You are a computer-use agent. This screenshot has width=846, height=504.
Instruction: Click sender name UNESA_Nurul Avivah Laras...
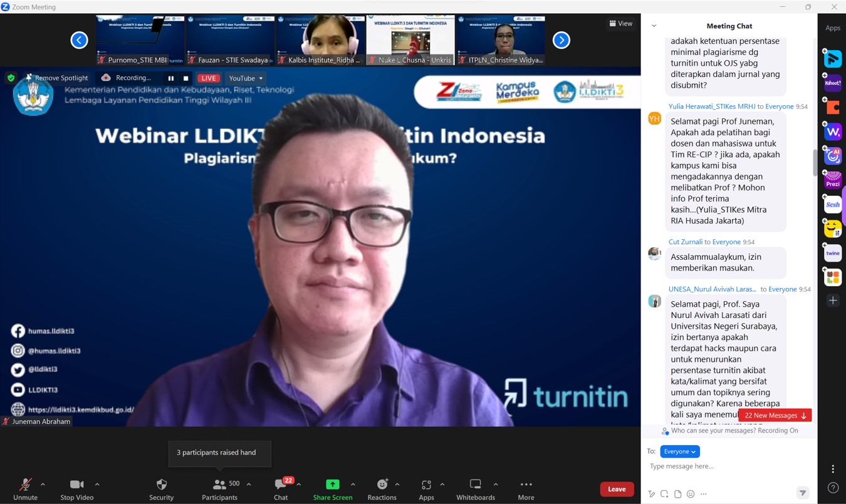coord(713,289)
